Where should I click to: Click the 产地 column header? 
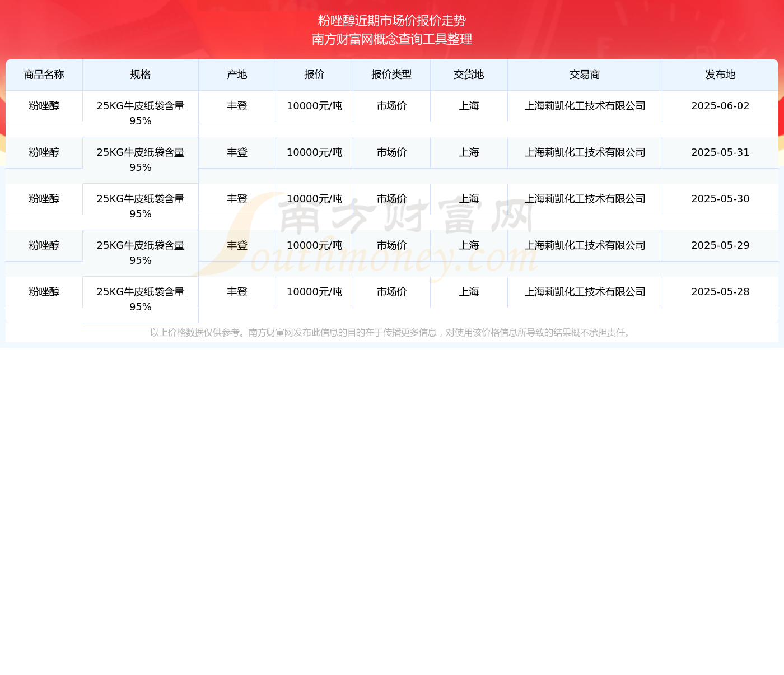click(237, 75)
